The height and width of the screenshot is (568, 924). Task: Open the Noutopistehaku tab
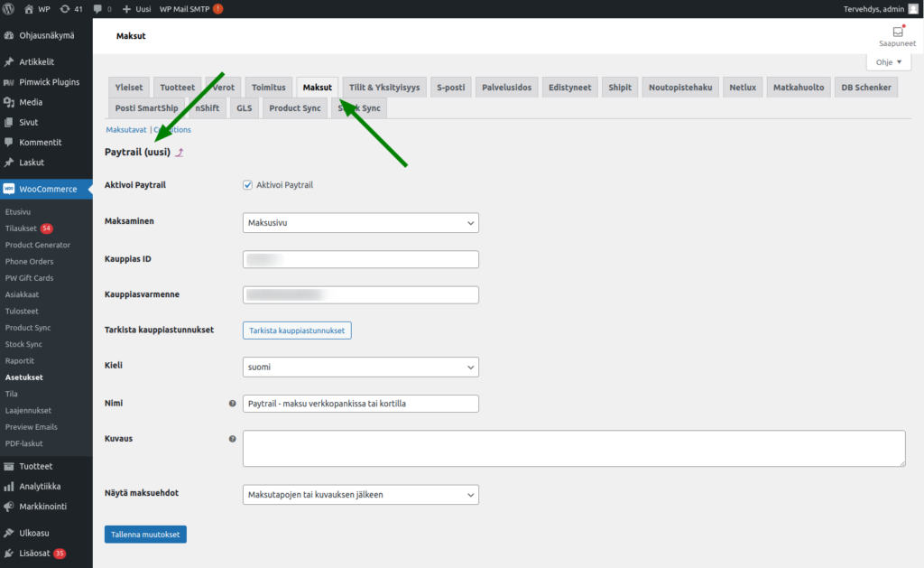(x=680, y=88)
